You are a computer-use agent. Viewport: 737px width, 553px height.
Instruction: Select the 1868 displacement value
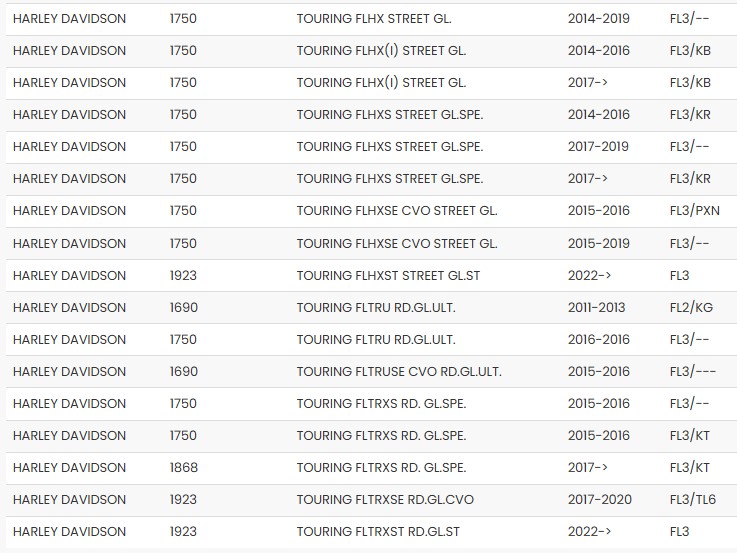pyautogui.click(x=184, y=468)
